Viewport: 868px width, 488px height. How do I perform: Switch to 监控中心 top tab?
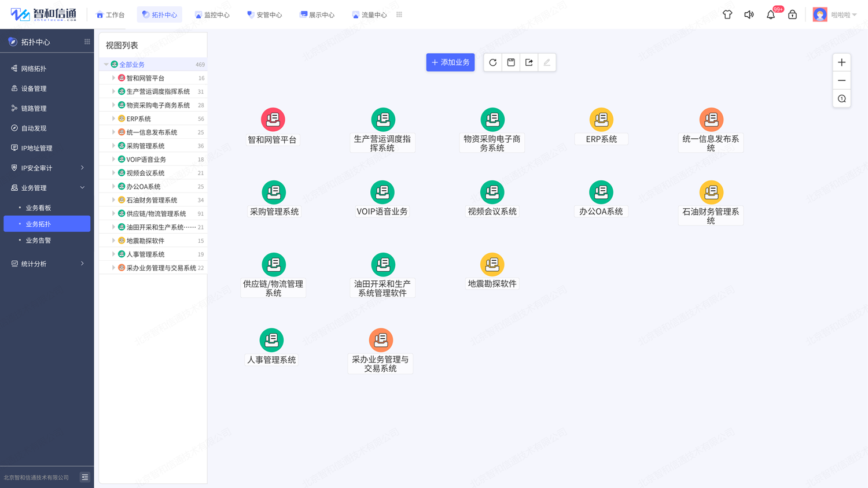coord(212,14)
